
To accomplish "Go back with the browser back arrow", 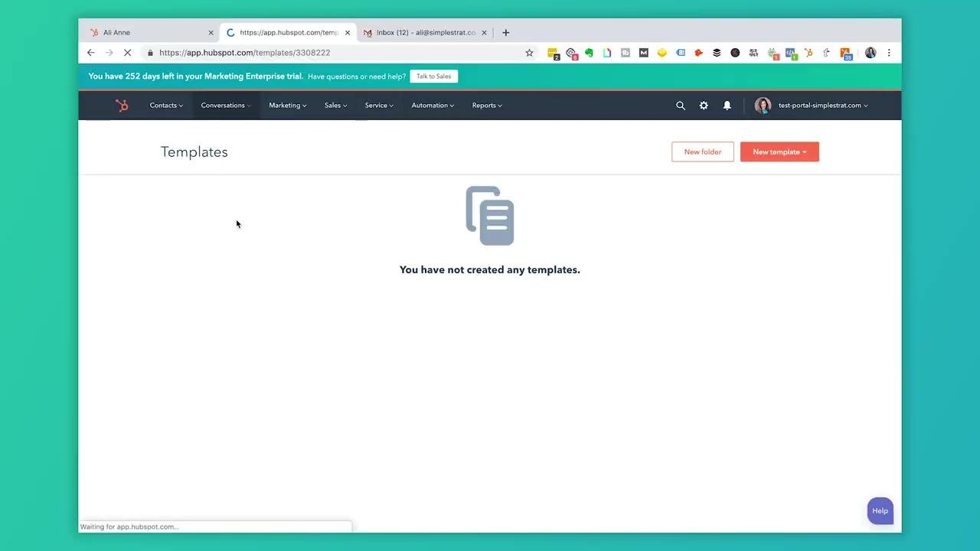I will point(90,53).
